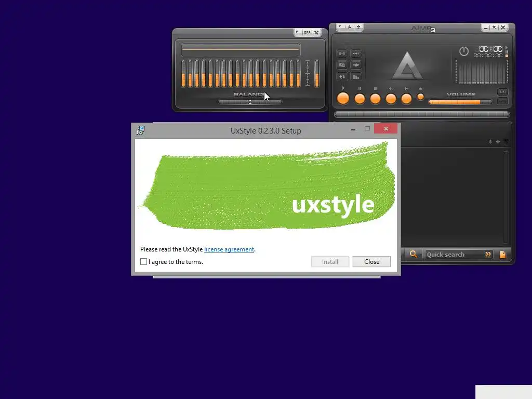532x399 pixels.
Task: Click the star icon in the playlist header
Action: 498,142
